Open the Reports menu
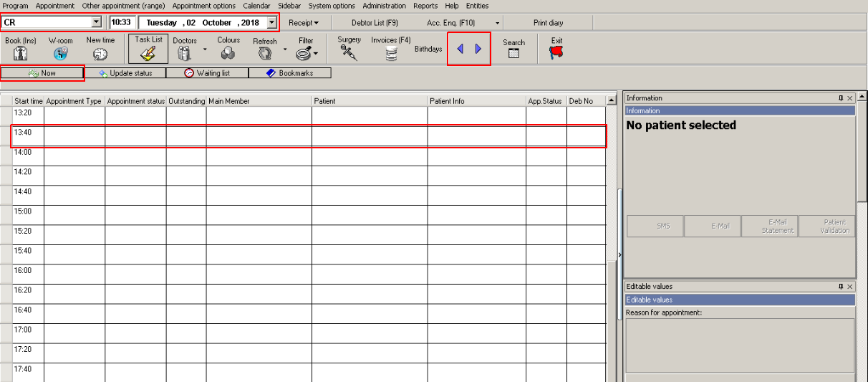The height and width of the screenshot is (382, 868). (425, 6)
